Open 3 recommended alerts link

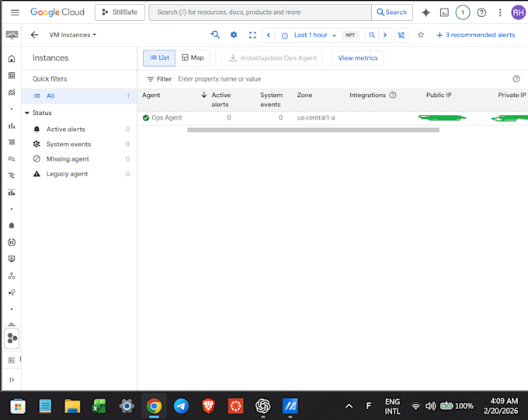[x=475, y=35]
